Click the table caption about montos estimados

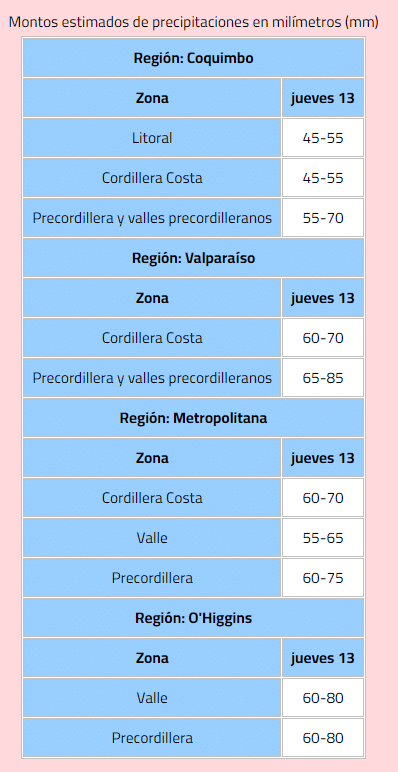tap(194, 22)
